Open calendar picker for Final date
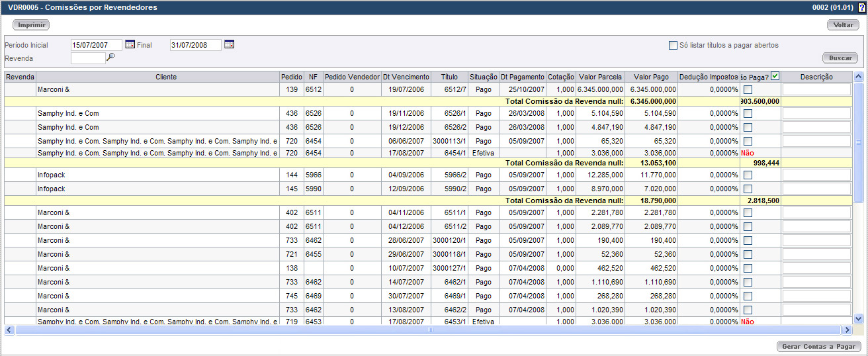 229,44
